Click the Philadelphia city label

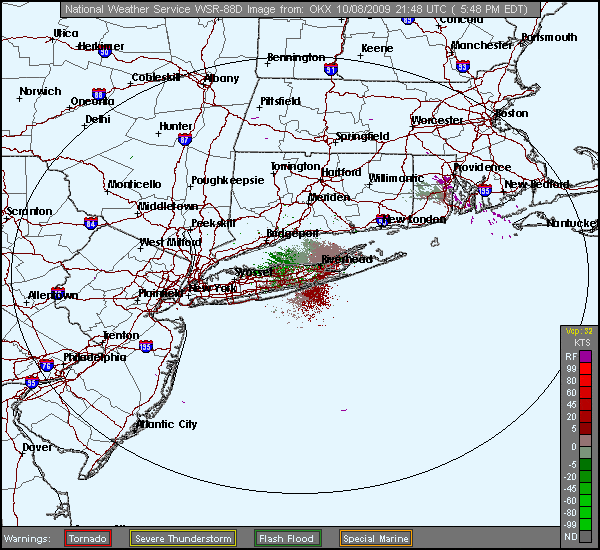(95, 357)
